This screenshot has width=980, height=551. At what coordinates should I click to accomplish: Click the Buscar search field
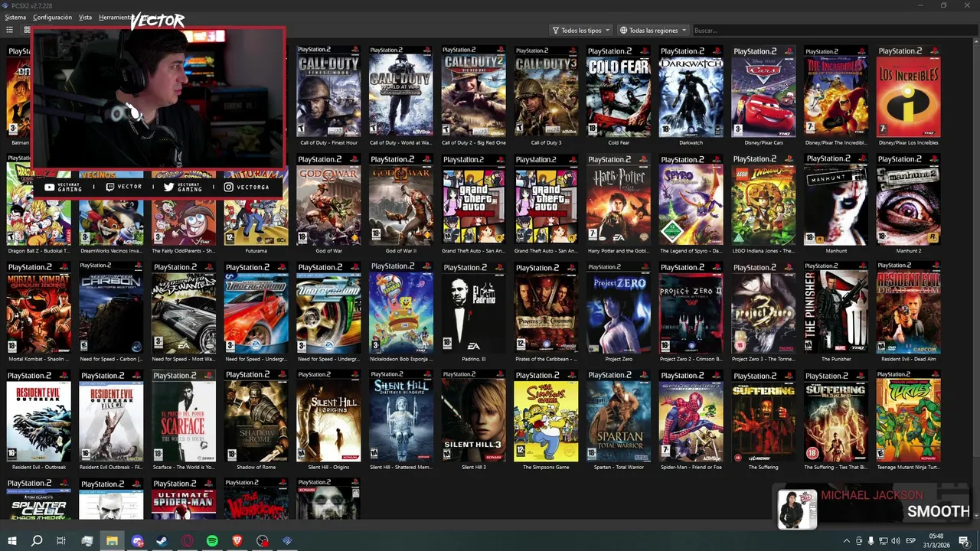833,31
